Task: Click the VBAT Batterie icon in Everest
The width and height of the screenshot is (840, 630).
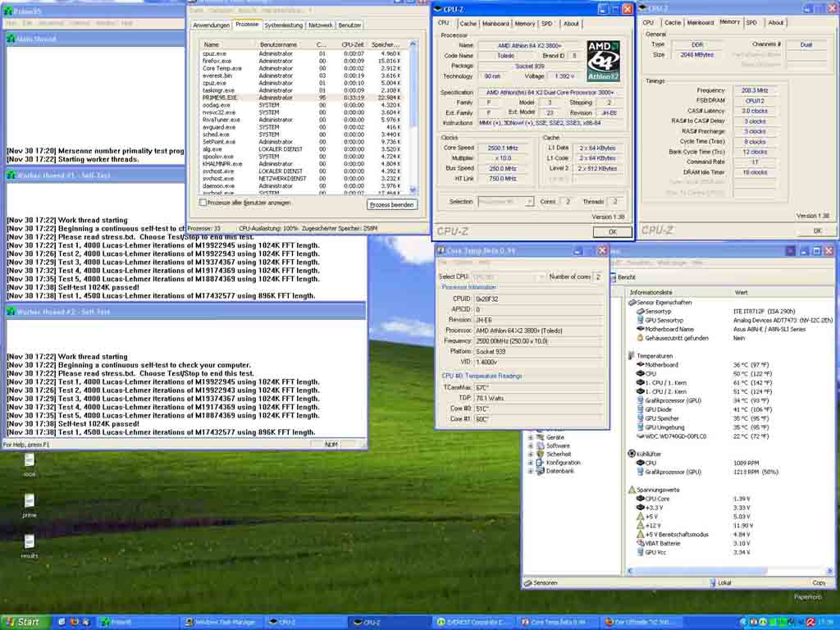Action: point(640,543)
